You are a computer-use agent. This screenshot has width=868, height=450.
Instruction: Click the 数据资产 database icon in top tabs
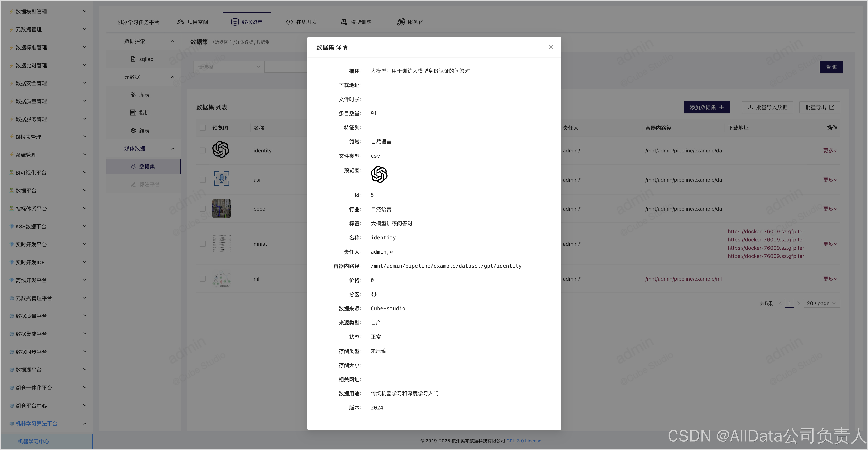(235, 22)
